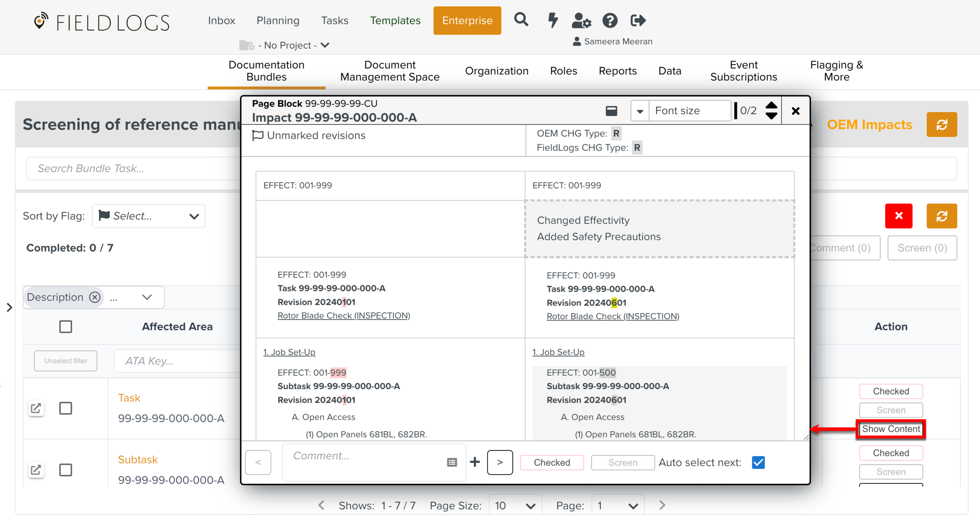Open the Page Size dropdown
The height and width of the screenshot is (515, 980).
click(x=515, y=505)
